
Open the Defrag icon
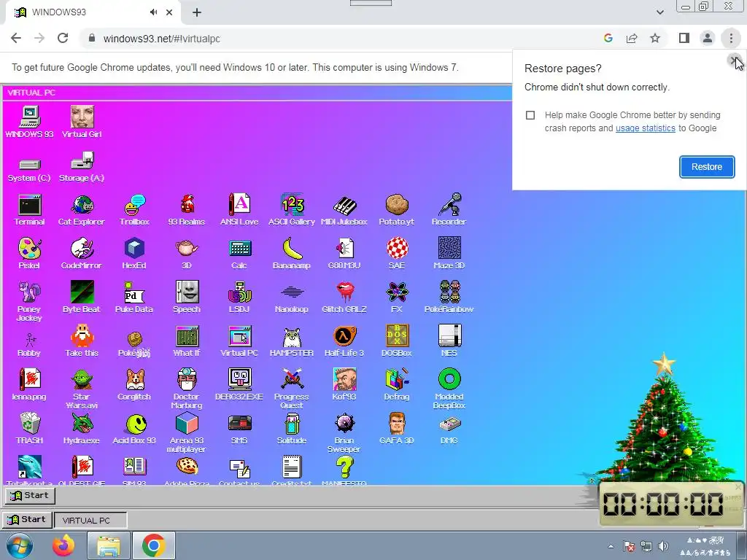[x=396, y=385]
